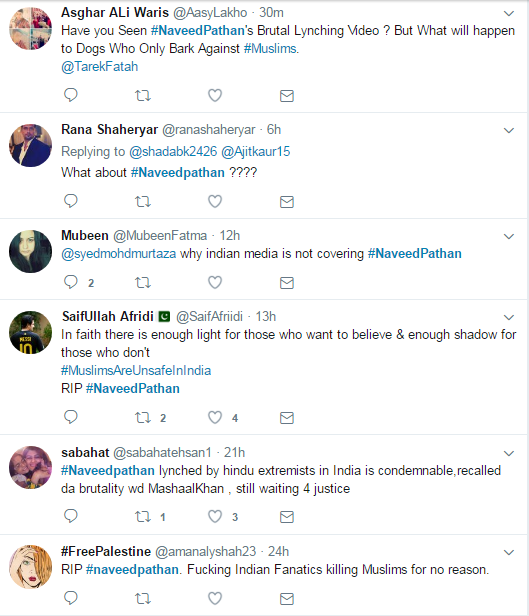Expand options menu for Asghar ALi Waris's tweet

click(509, 13)
